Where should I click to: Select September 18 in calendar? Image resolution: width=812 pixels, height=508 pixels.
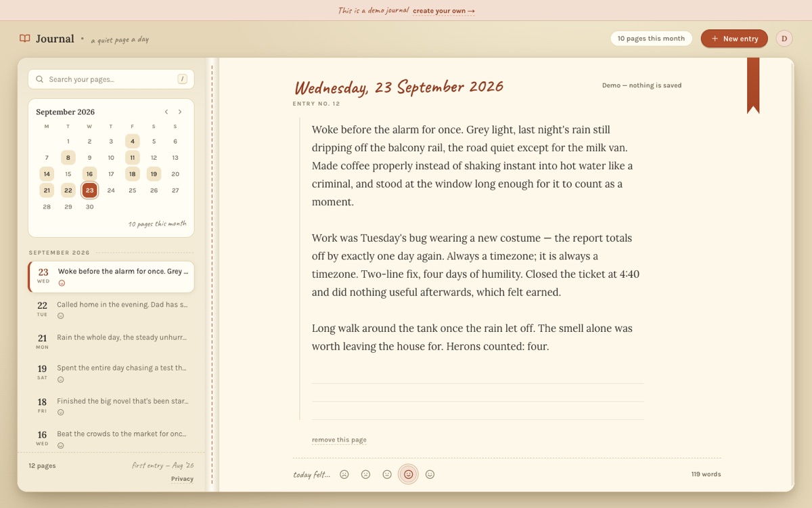[x=133, y=174]
